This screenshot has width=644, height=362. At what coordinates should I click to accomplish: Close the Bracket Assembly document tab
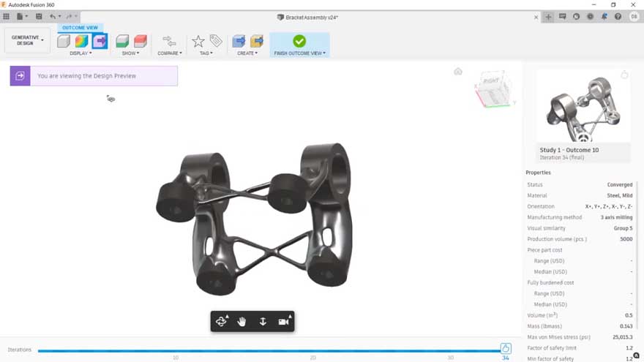point(536,18)
